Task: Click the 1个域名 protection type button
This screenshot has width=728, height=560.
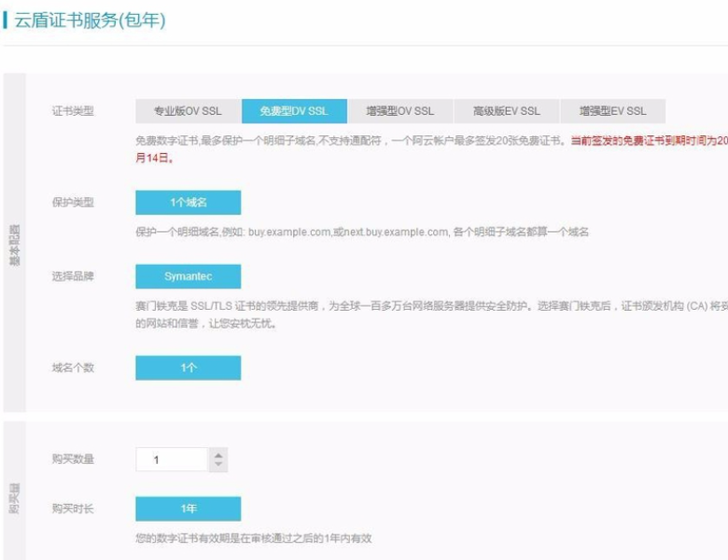Action: pos(188,203)
